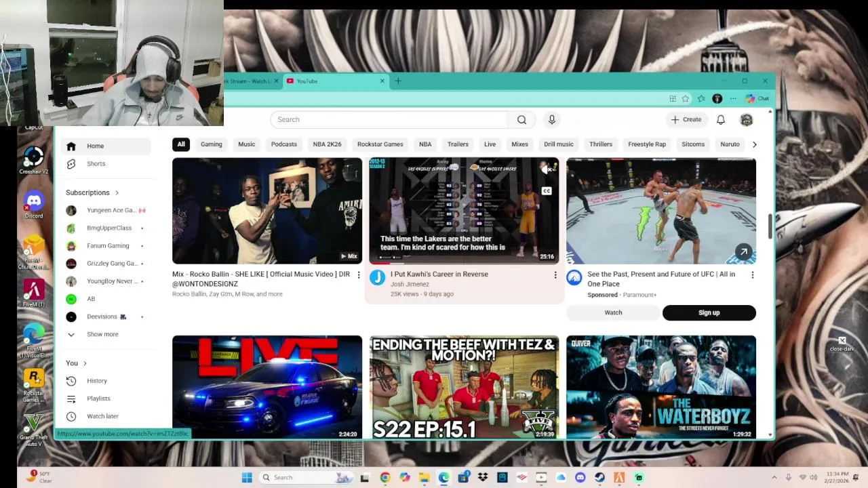Click the page vertical scrollbar thumb

tap(770, 226)
